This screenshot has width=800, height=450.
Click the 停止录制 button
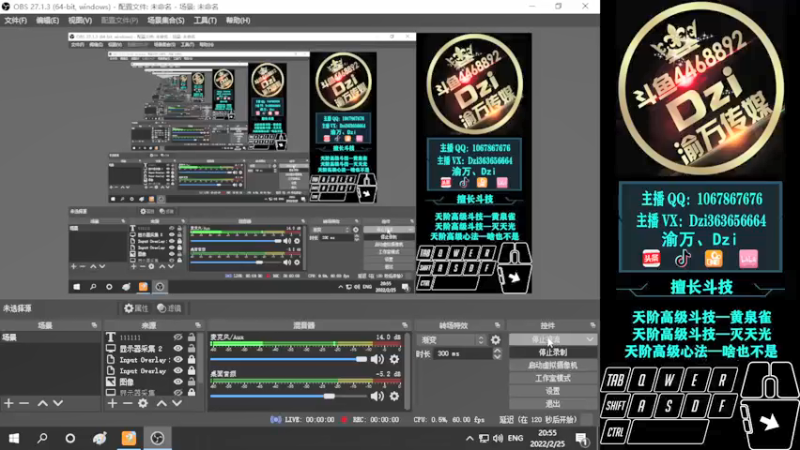tap(553, 353)
